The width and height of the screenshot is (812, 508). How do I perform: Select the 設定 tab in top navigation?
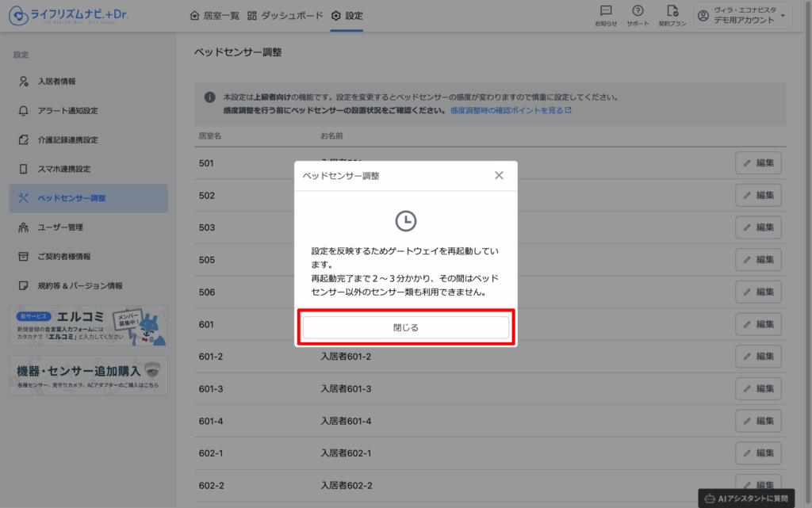tap(347, 16)
